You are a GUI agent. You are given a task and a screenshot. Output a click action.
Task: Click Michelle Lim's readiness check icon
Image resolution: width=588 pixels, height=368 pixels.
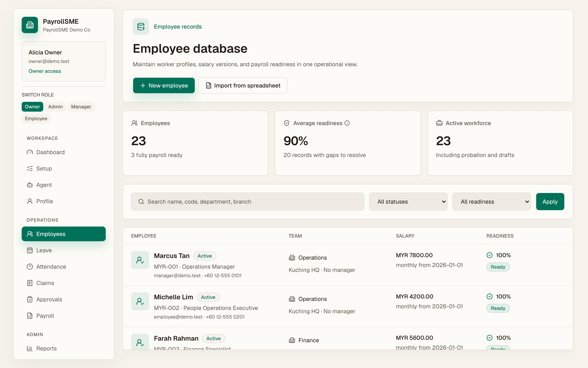490,296
